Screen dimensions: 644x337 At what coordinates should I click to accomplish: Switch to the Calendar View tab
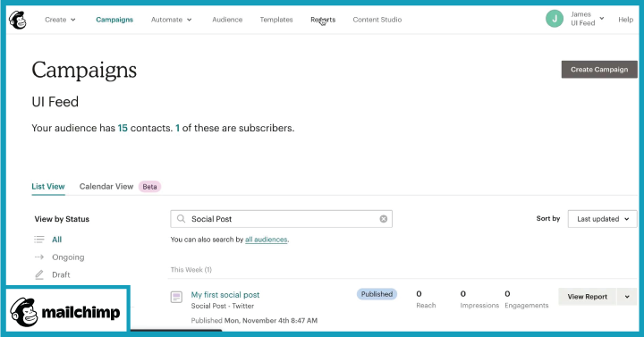tap(106, 186)
